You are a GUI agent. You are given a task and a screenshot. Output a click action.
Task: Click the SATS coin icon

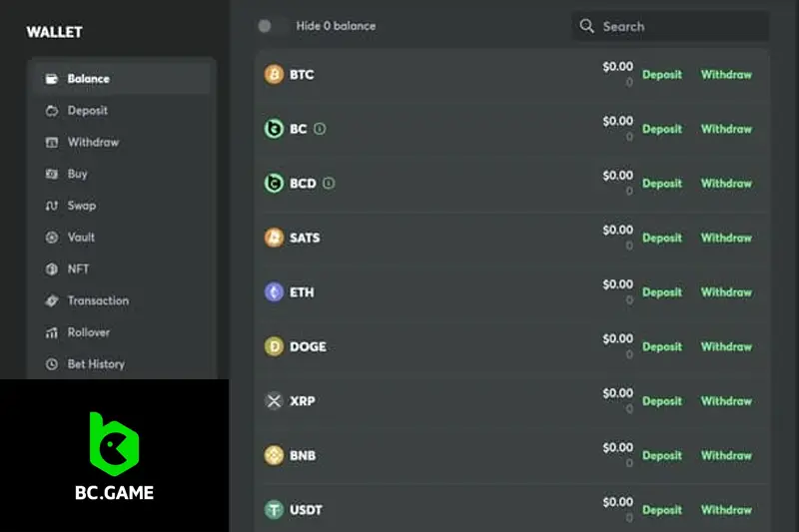[274, 238]
